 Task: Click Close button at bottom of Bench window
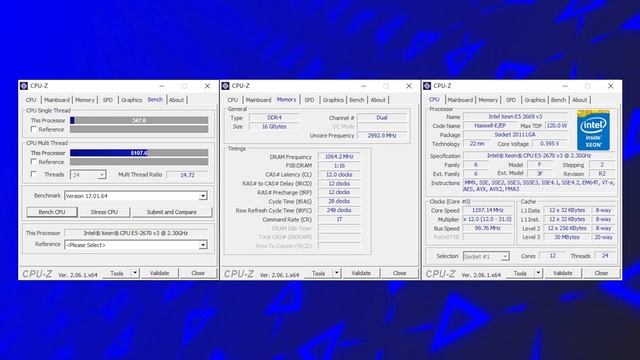[198, 273]
